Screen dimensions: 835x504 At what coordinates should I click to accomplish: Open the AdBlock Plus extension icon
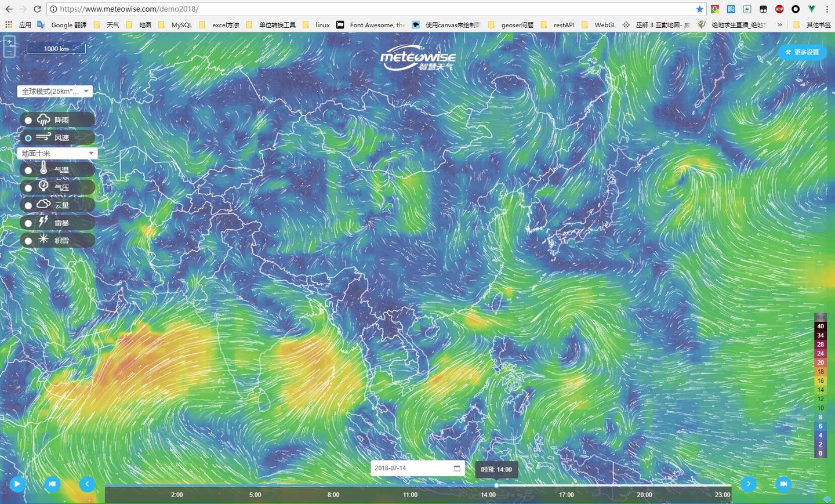pyautogui.click(x=779, y=9)
